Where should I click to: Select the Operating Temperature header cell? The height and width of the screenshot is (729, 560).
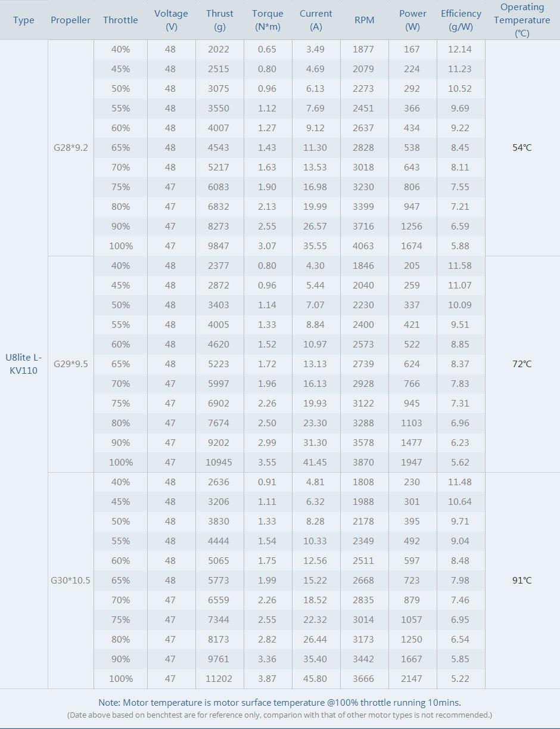(x=522, y=20)
